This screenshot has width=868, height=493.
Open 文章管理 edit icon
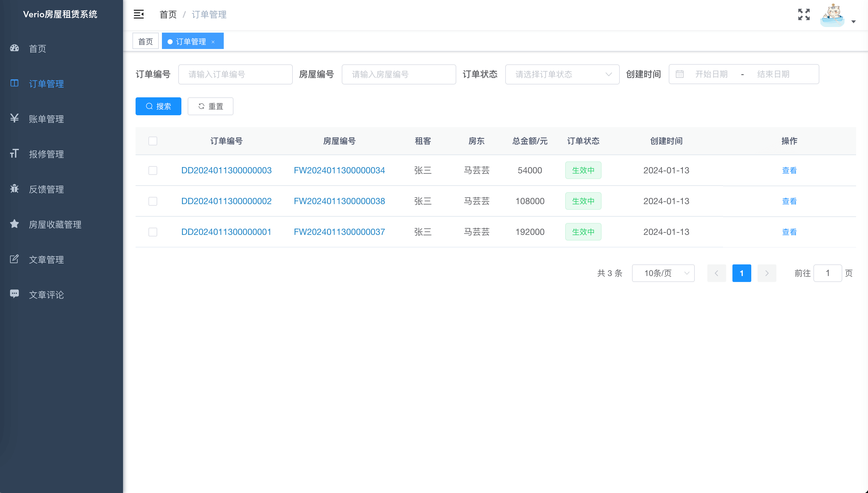pos(14,259)
